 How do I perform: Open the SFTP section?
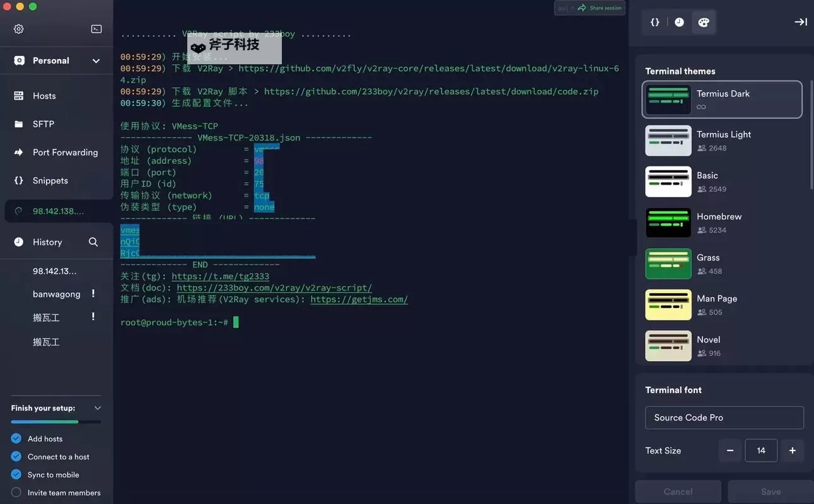43,124
